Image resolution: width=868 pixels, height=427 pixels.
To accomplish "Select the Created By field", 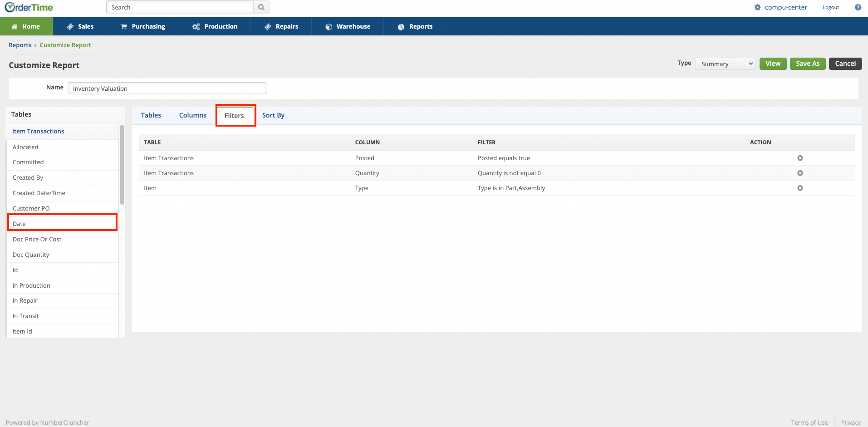I will tap(63, 177).
